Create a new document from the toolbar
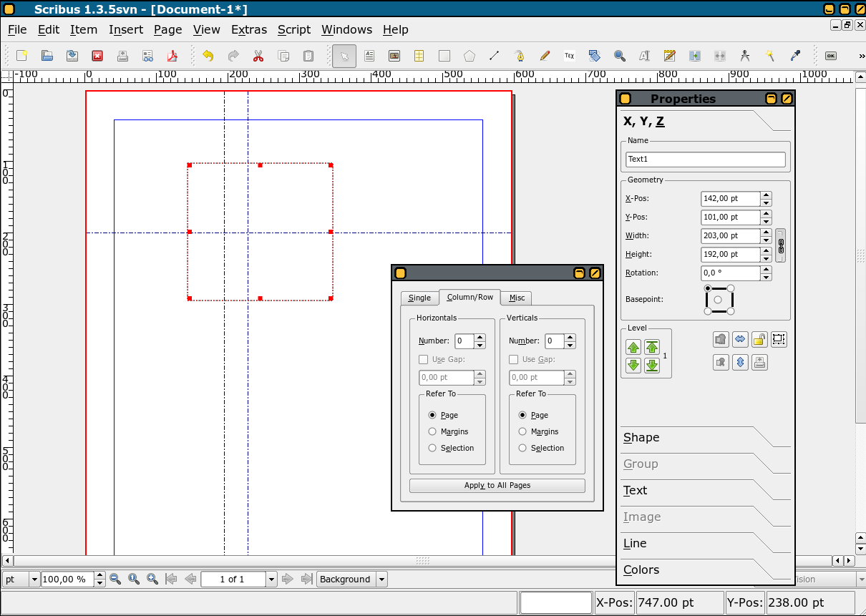 coord(22,56)
